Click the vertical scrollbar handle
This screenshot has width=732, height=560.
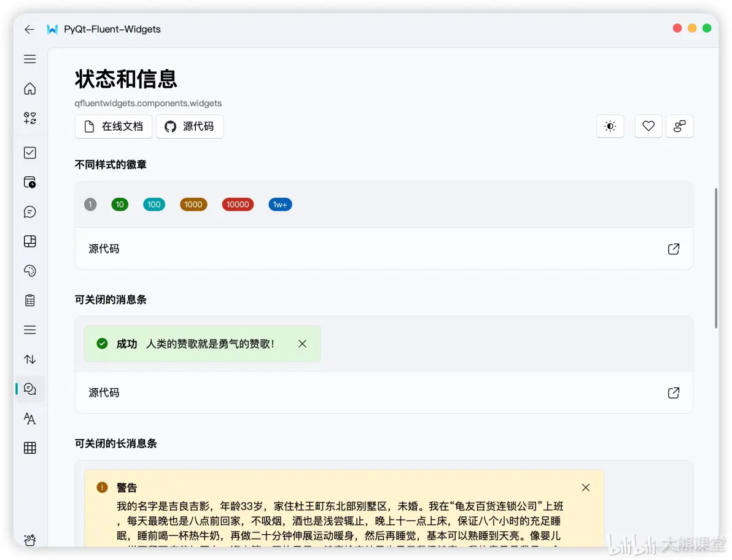[x=716, y=258]
